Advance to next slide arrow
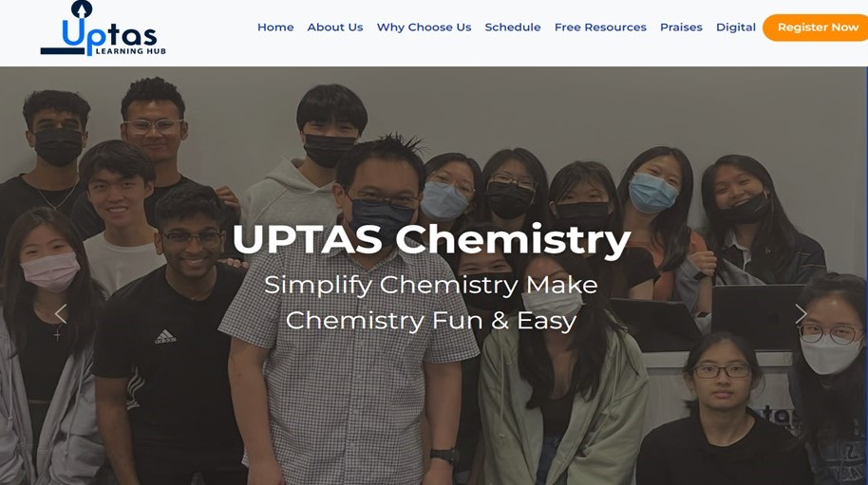Viewport: 868px width, 485px height. click(x=801, y=314)
